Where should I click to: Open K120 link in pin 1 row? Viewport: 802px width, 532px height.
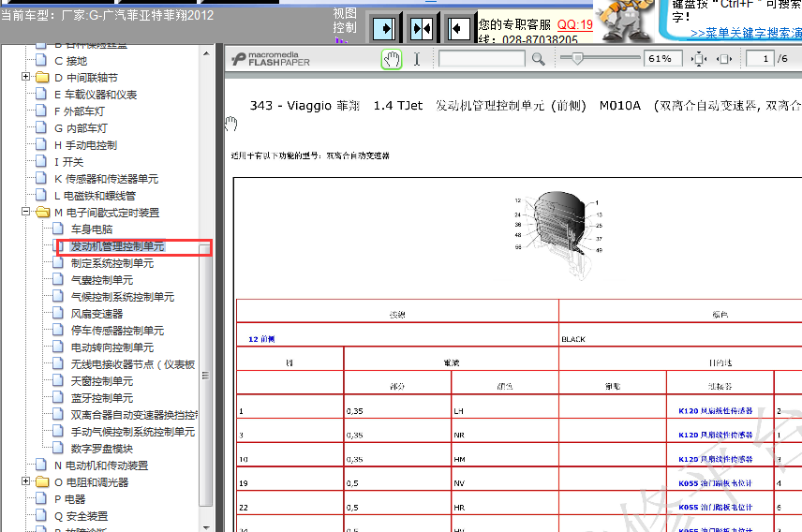click(715, 411)
